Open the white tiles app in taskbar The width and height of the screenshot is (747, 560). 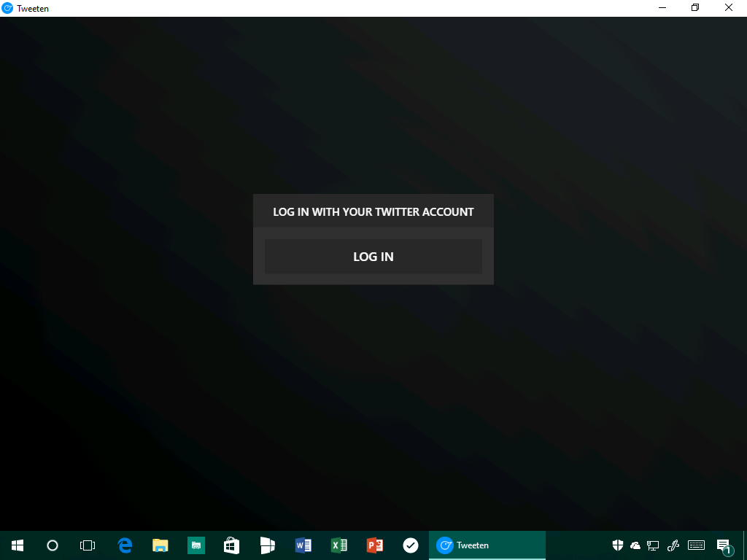coord(267,545)
